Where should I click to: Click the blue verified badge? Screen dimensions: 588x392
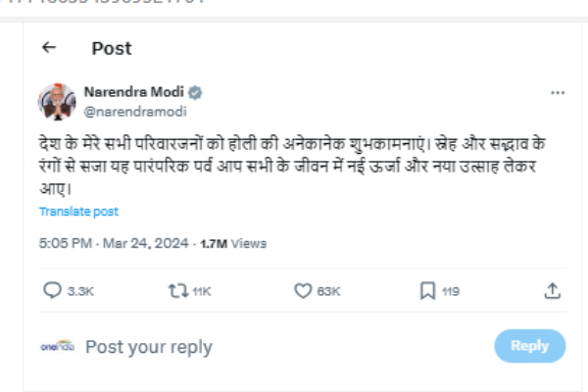pos(196,92)
